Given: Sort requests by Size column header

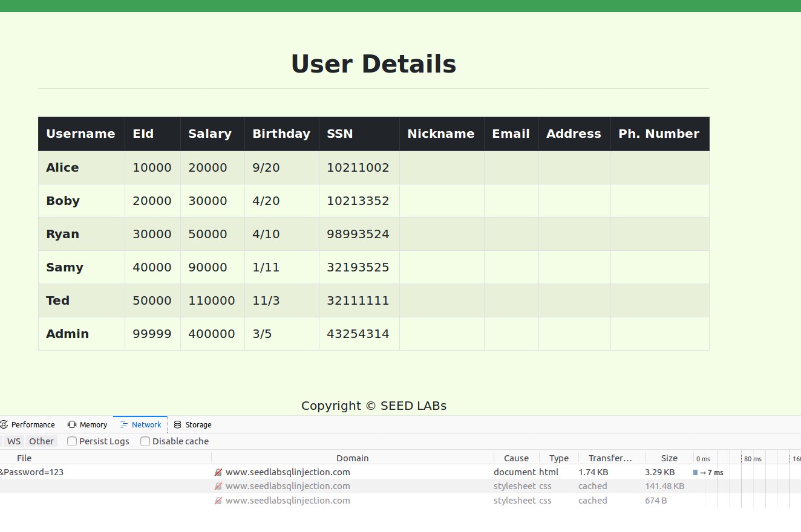Looking at the screenshot, I should point(669,458).
